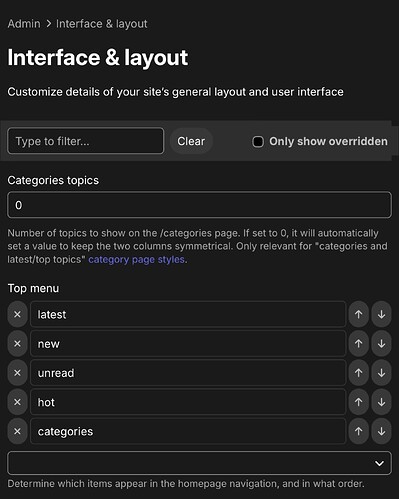399x499 pixels.
Task: Remove the 'hot' top menu item
Action: tap(17, 402)
